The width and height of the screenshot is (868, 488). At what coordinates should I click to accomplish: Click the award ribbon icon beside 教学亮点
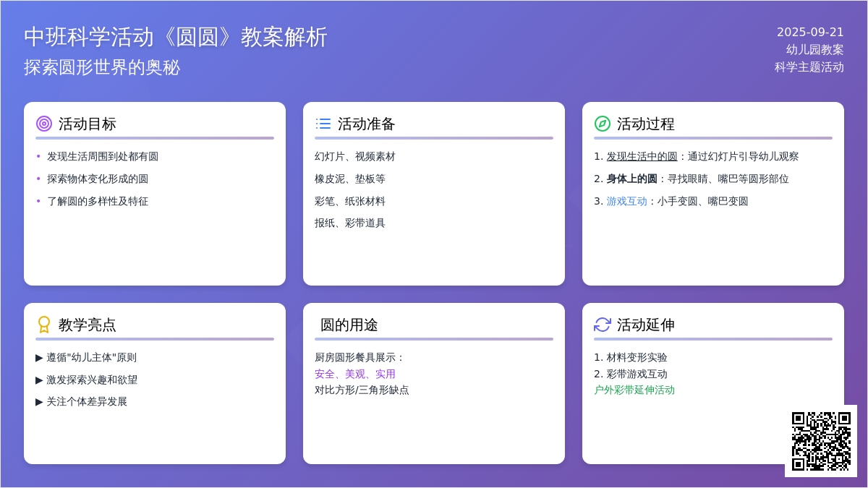44,325
